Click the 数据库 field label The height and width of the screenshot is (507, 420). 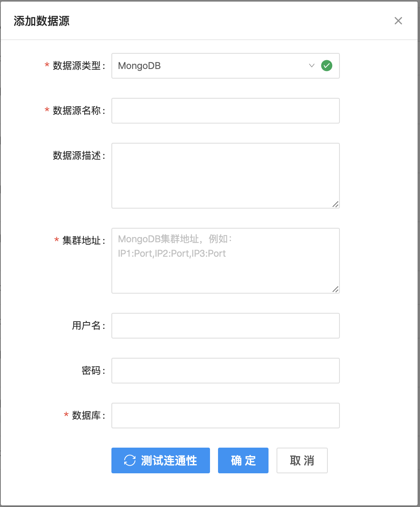(86, 416)
